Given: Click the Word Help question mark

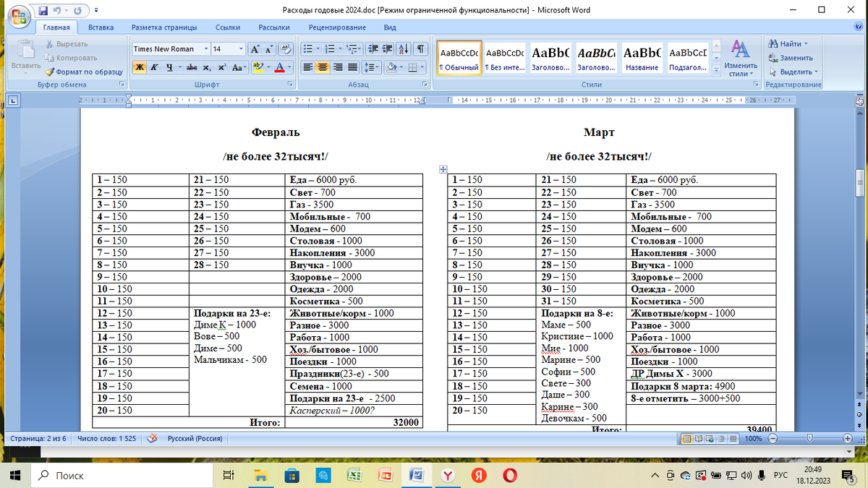Looking at the screenshot, I should (858, 27).
